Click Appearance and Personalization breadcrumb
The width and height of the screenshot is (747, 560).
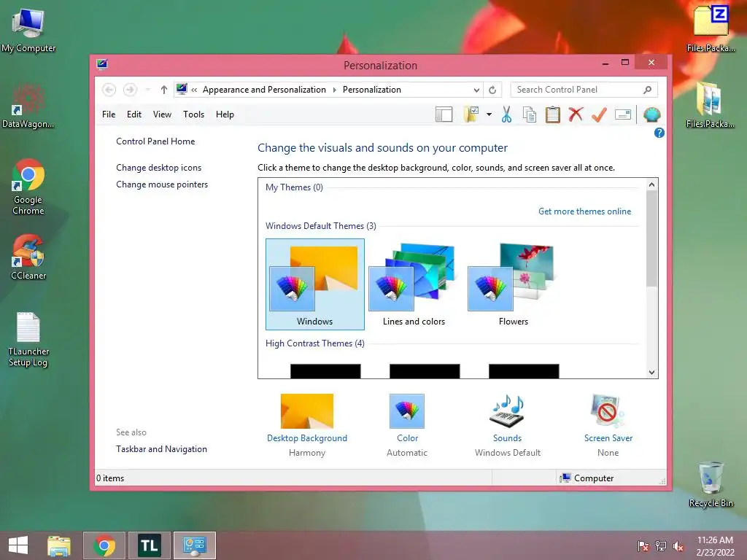(264, 90)
